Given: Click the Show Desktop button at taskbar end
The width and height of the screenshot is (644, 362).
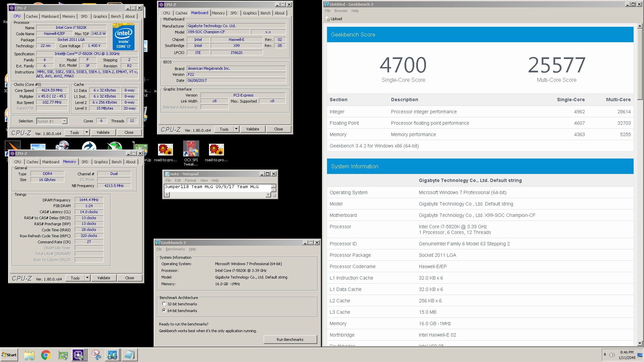Looking at the screenshot, I should (x=640, y=355).
